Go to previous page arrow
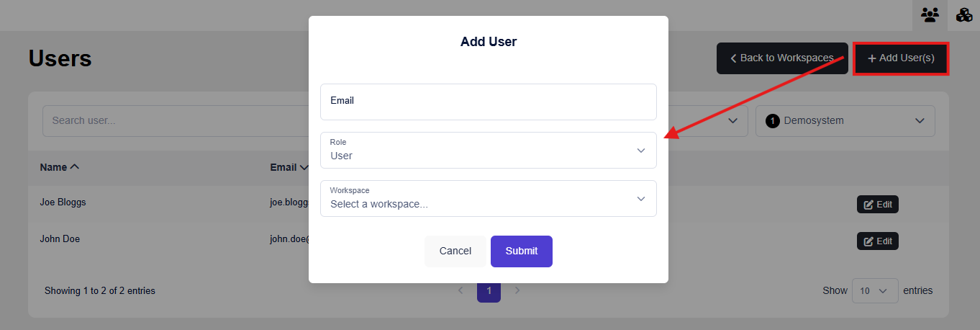 tap(461, 290)
